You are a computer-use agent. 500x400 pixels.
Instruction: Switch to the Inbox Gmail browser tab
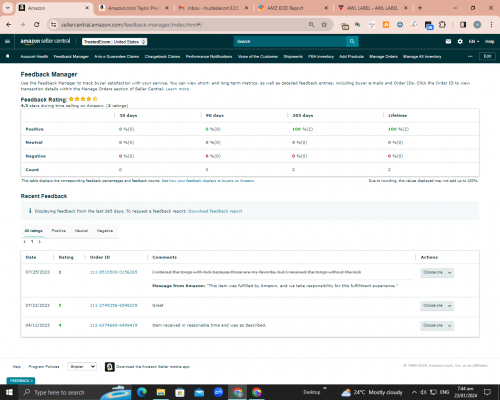(213, 8)
